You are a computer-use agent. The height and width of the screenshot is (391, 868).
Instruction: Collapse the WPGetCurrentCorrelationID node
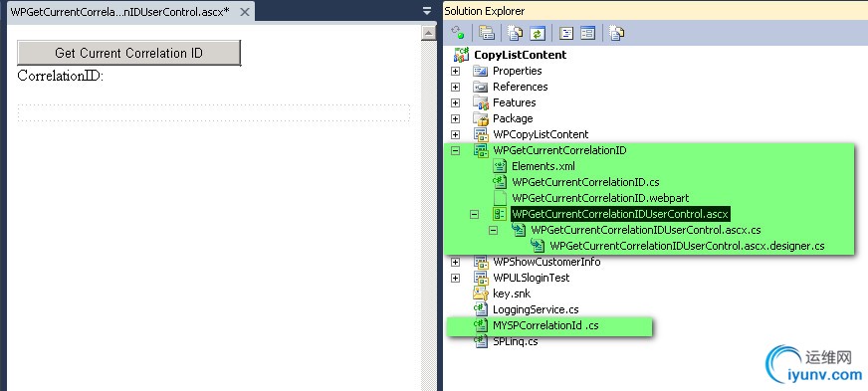pyautogui.click(x=455, y=150)
